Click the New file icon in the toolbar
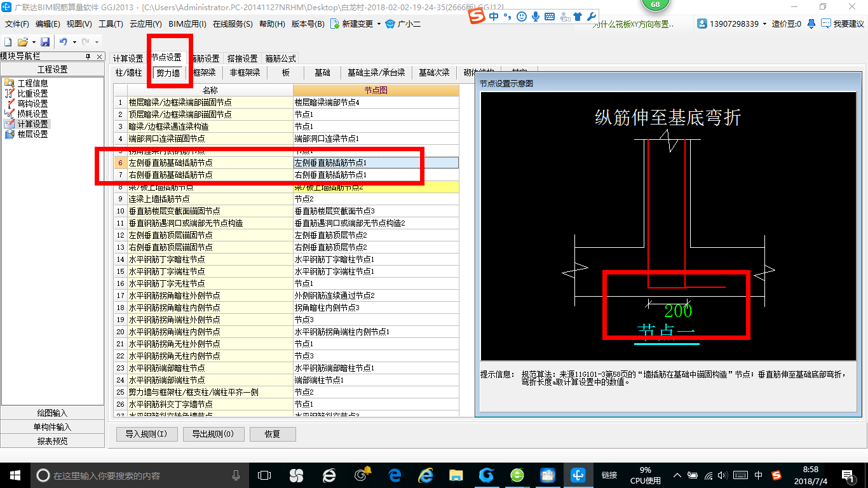Screen dimensions: 868x488 (x=8, y=42)
